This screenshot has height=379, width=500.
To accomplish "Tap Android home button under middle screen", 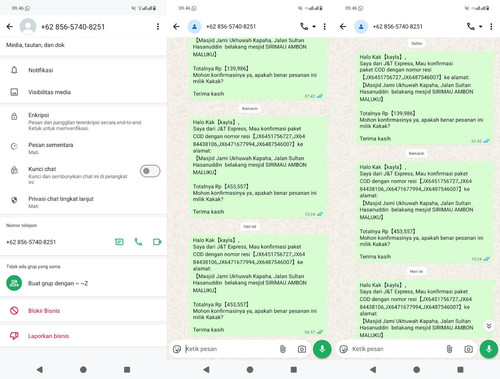I will (250, 369).
